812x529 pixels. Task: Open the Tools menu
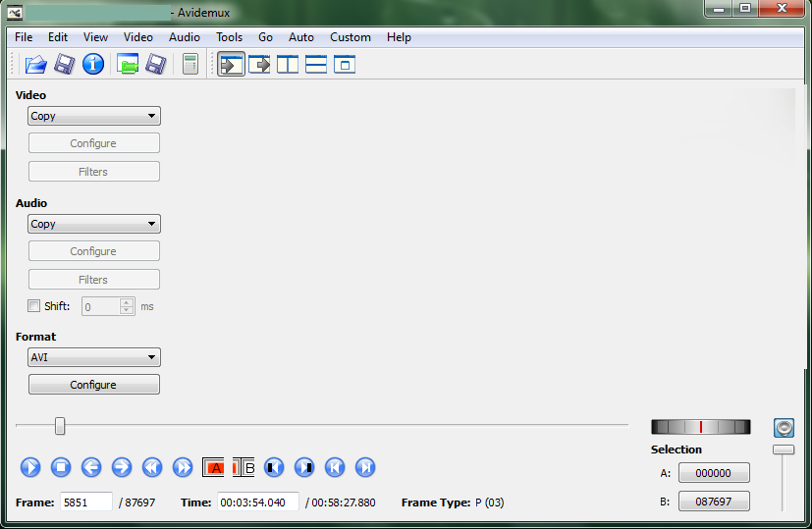(229, 37)
